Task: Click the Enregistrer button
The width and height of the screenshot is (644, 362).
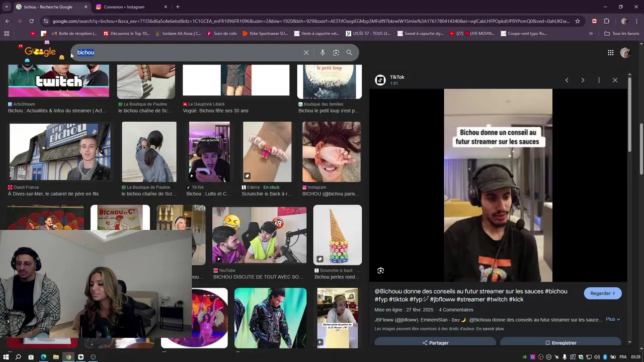Action: pyautogui.click(x=560, y=343)
